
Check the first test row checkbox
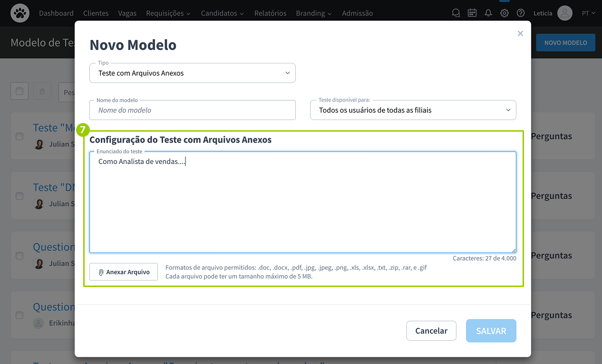click(x=19, y=136)
